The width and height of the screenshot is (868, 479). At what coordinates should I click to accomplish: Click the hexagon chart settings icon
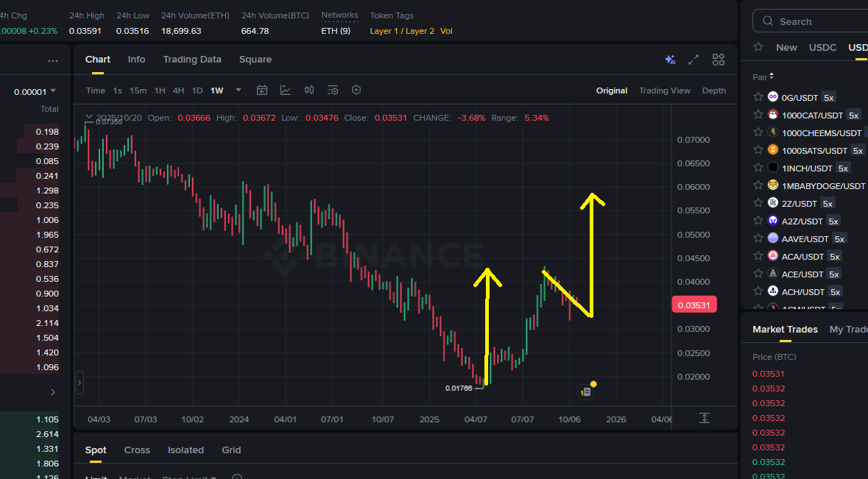356,91
